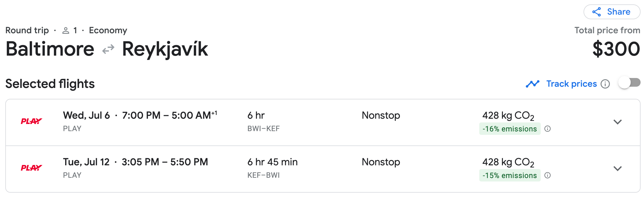Open the Track prices info icon
644x197 pixels.
click(x=605, y=84)
